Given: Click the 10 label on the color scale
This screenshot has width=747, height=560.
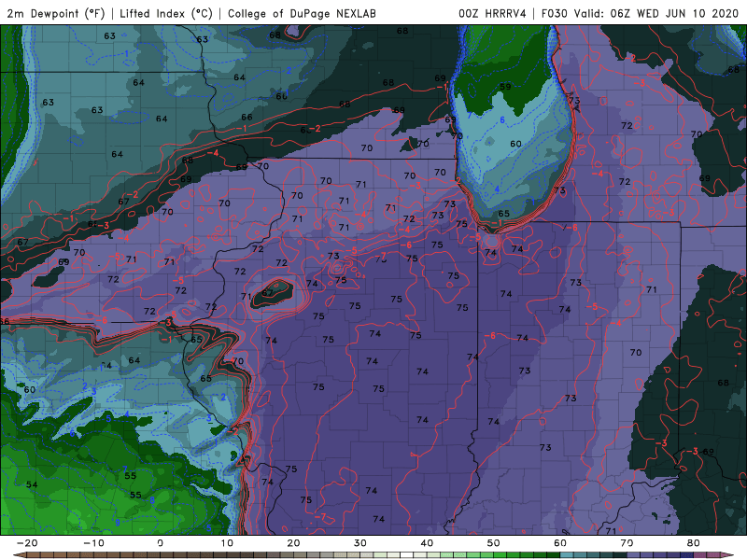Looking at the screenshot, I should click(227, 543).
